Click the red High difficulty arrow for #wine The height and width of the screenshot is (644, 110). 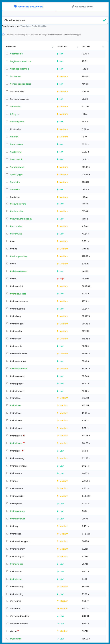pos(58,279)
